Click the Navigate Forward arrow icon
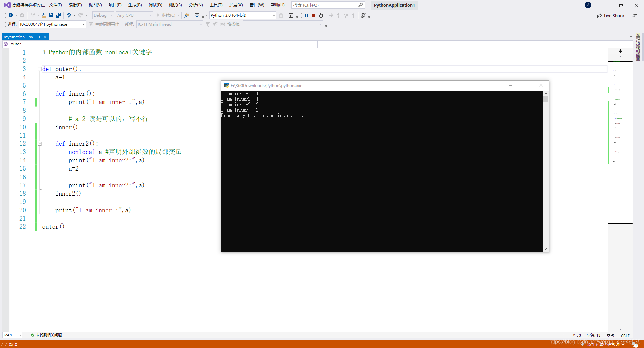This screenshot has width=644, height=348. [22, 15]
